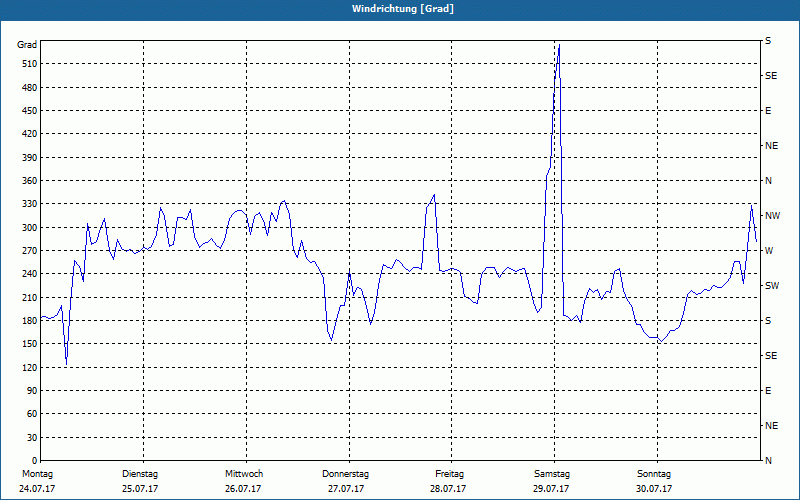Select the 270 y-axis value
The image size is (800, 500).
point(30,251)
